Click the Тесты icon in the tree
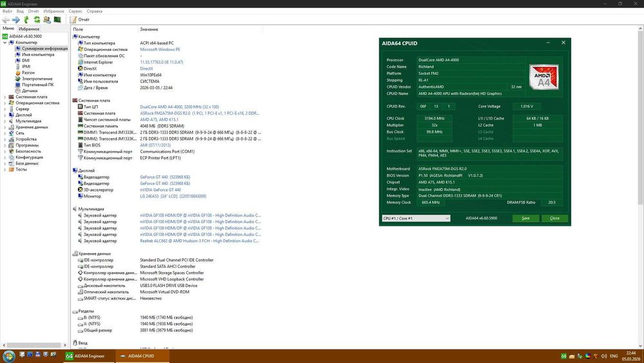This screenshot has height=363, width=644. point(12,170)
